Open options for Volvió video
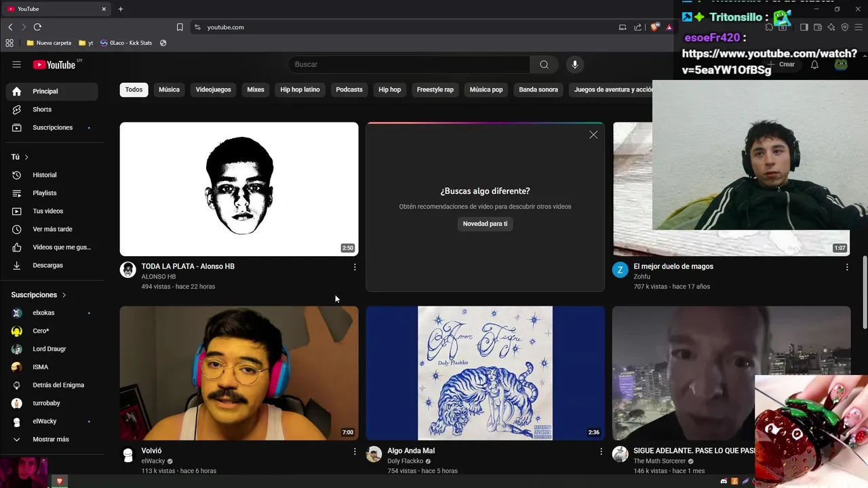Viewport: 868px width, 488px height. coord(354,451)
